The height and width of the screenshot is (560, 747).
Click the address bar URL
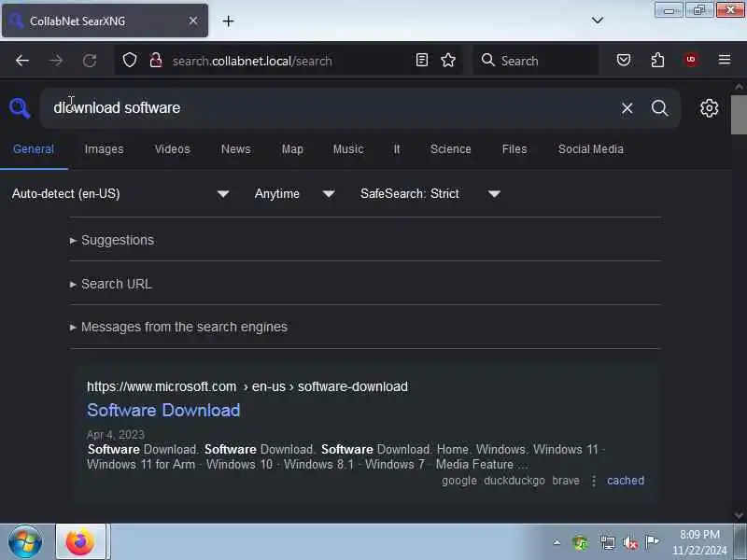tap(252, 61)
